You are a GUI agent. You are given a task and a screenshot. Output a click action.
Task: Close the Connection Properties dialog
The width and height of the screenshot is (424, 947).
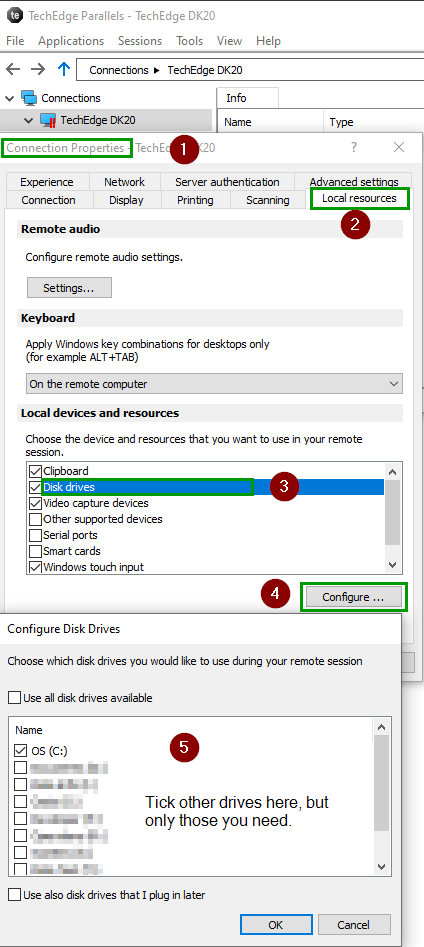click(x=399, y=147)
